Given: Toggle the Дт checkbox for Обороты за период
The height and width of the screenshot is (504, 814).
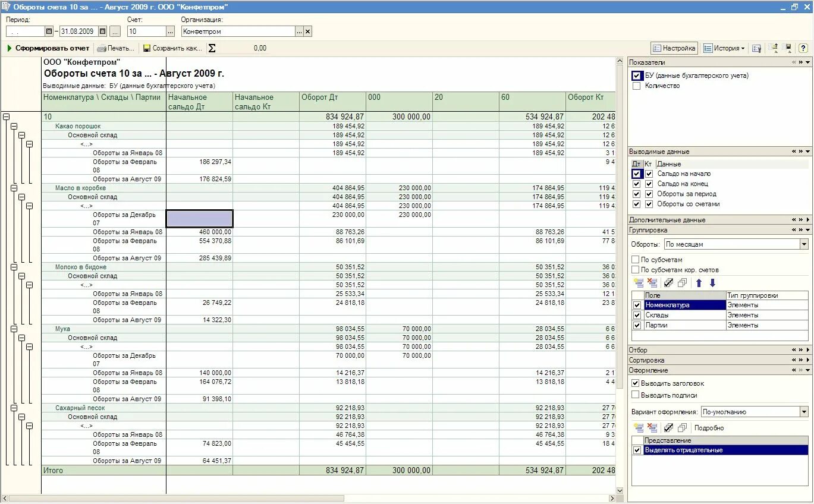Looking at the screenshot, I should (x=637, y=194).
